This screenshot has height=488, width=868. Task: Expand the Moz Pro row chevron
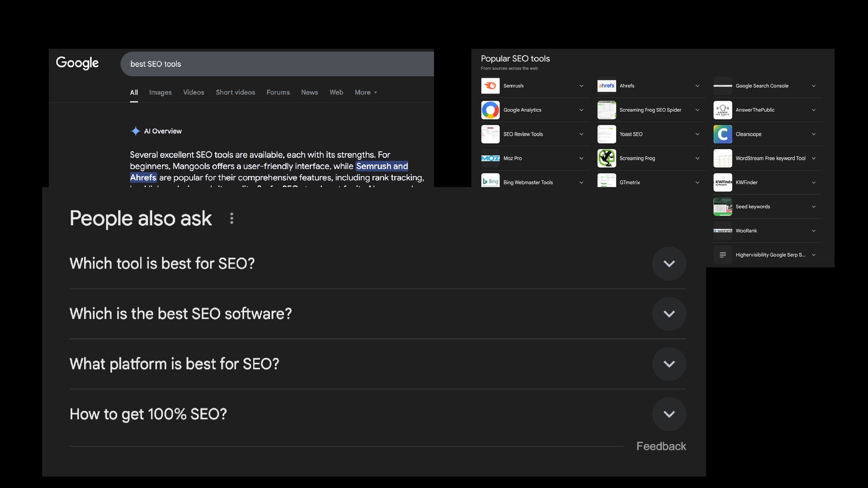pos(581,158)
